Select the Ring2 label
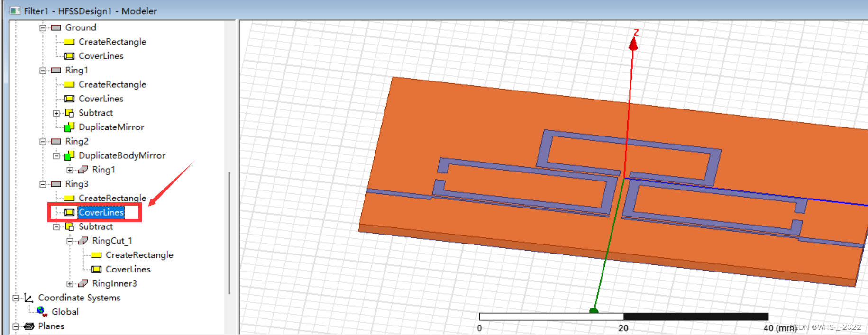 (77, 141)
